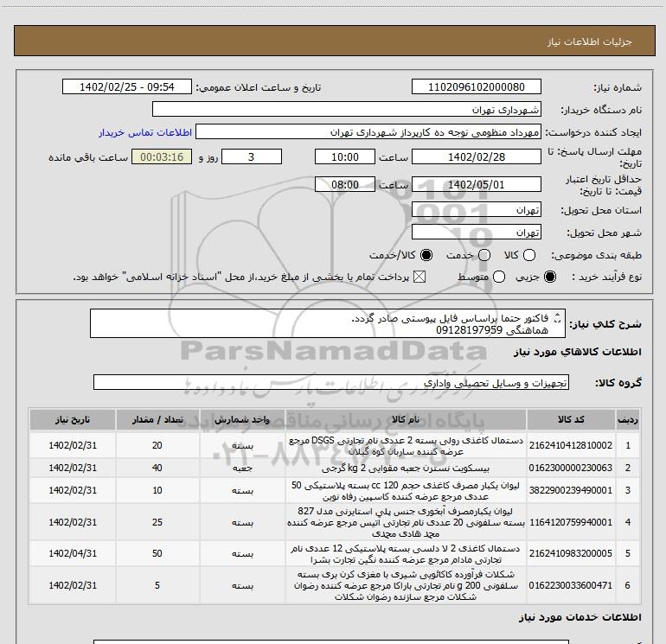666x644 pixels.
Task: Select product code 1164120759940001
Action: [x=571, y=522]
